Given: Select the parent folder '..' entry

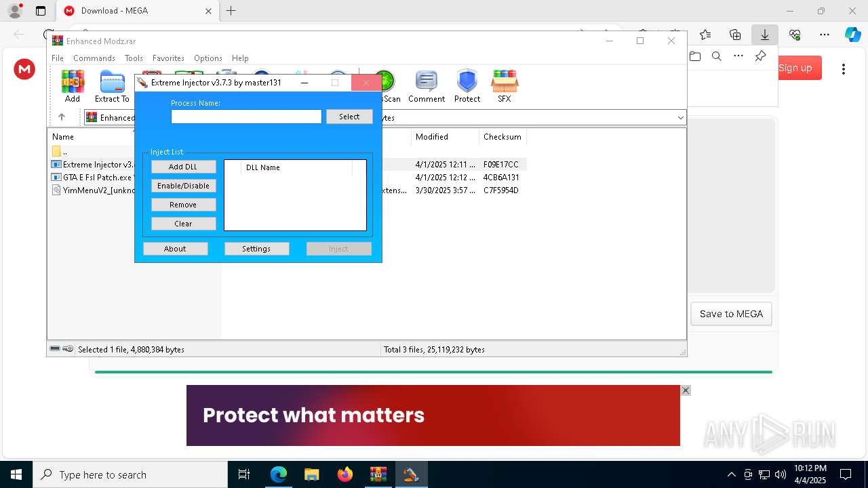Looking at the screenshot, I should click(64, 152).
